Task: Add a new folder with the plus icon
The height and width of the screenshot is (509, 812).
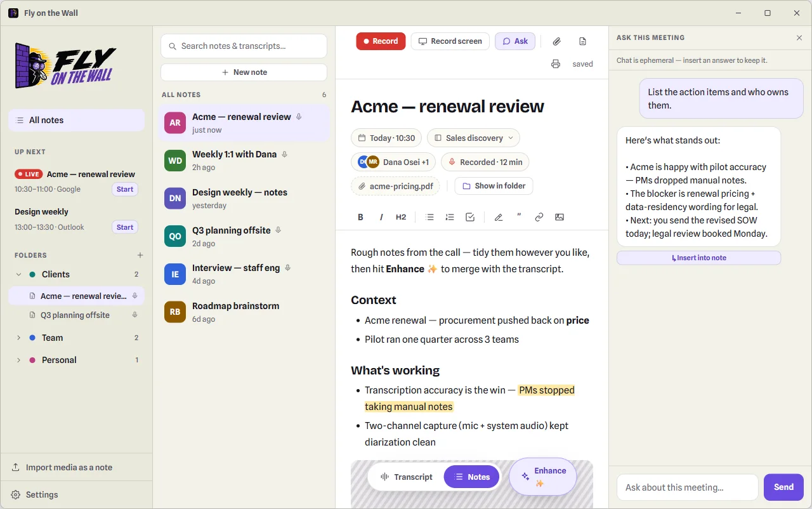Action: pos(140,255)
